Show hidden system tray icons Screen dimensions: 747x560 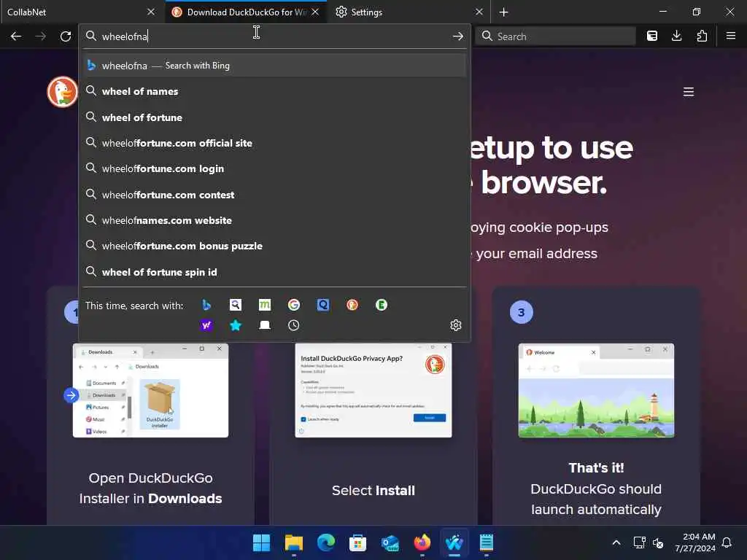[x=616, y=542]
